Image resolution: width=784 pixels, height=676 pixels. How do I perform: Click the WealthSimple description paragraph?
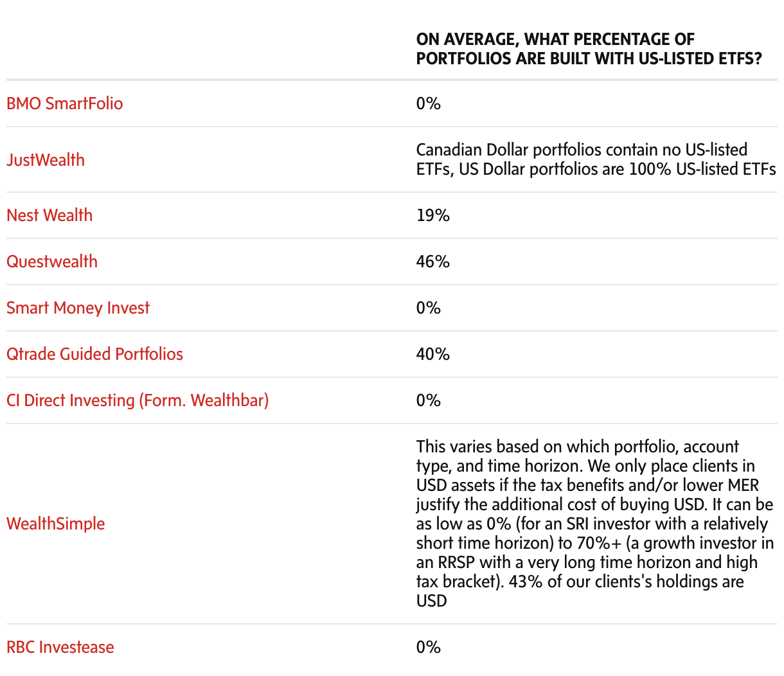(595, 524)
